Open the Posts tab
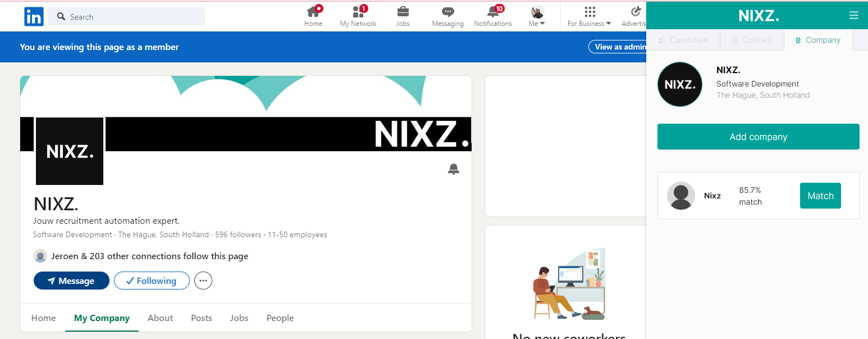This screenshot has width=868, height=339. pyautogui.click(x=202, y=318)
